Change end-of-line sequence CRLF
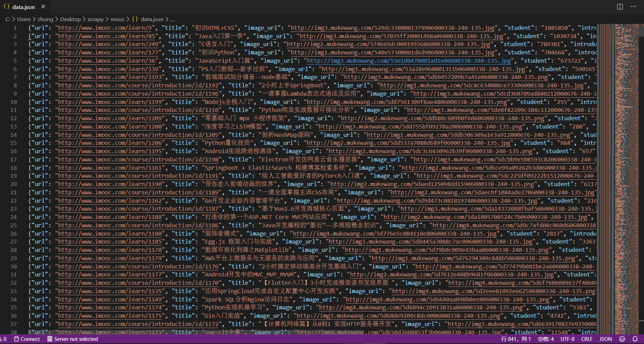The width and height of the screenshot is (644, 344). (x=587, y=339)
